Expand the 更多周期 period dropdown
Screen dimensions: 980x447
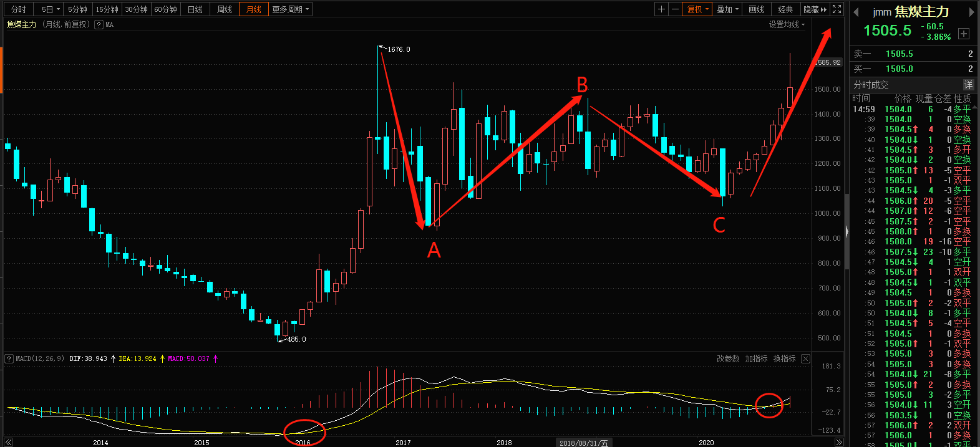pyautogui.click(x=290, y=9)
